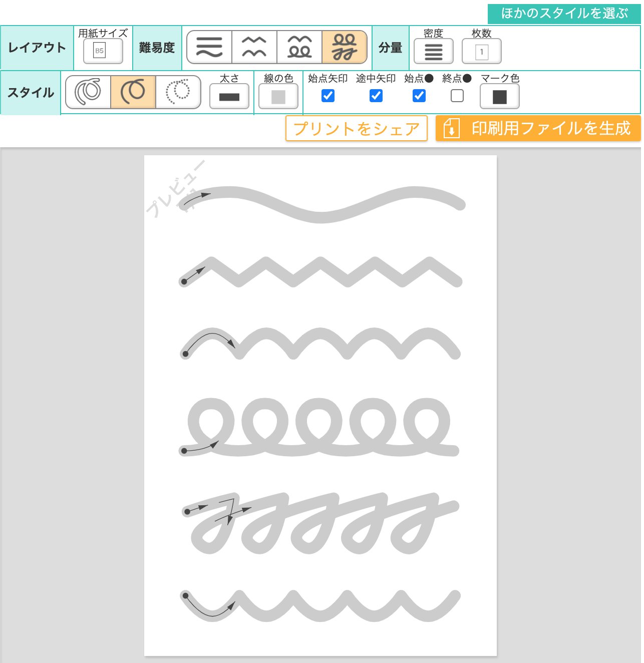Change the マーク色 mark color
The width and height of the screenshot is (644, 663).
pyautogui.click(x=499, y=95)
